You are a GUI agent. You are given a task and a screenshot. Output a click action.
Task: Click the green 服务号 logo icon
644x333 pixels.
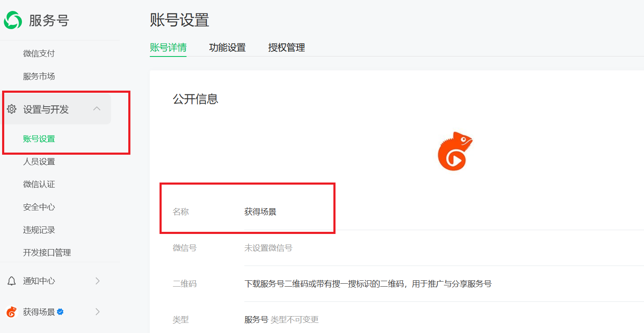13,20
